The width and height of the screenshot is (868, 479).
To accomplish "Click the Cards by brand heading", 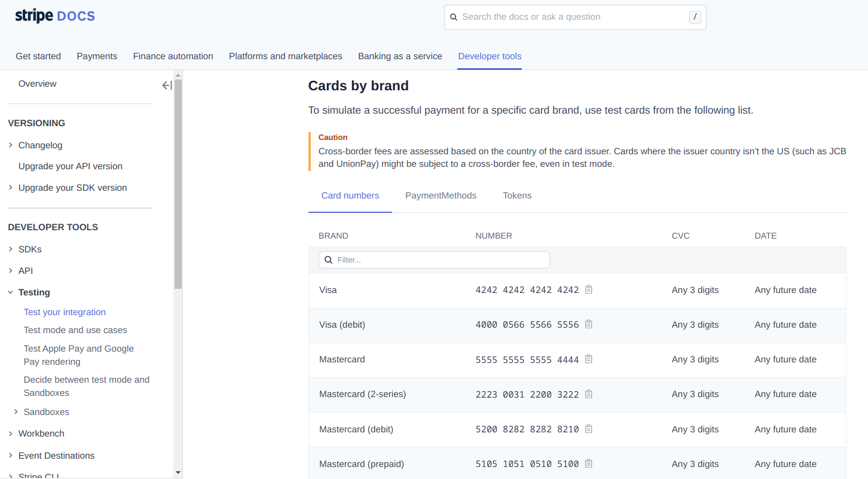I will click(359, 86).
